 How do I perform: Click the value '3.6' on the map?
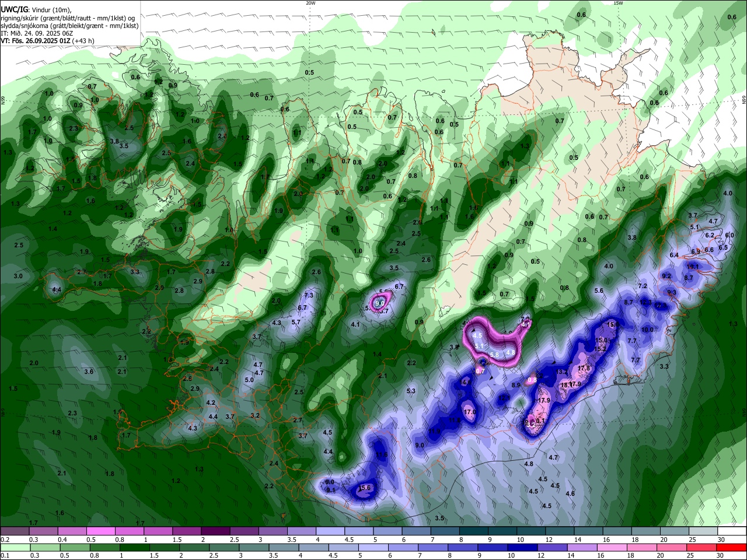pyautogui.click(x=89, y=372)
